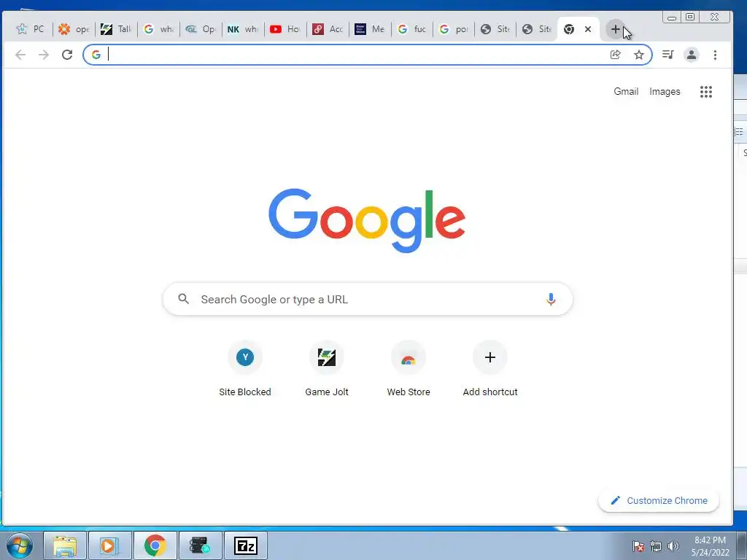Click the Google search box

(x=367, y=299)
